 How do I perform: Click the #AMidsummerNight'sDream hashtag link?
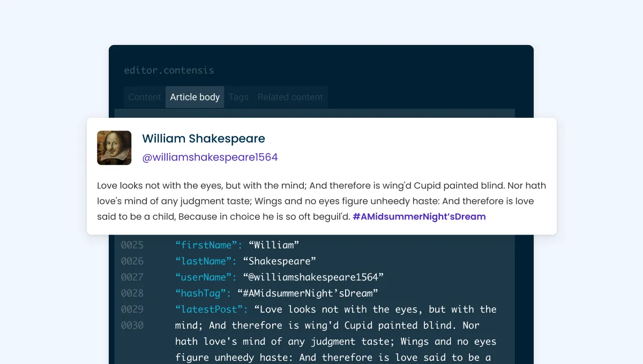419,217
